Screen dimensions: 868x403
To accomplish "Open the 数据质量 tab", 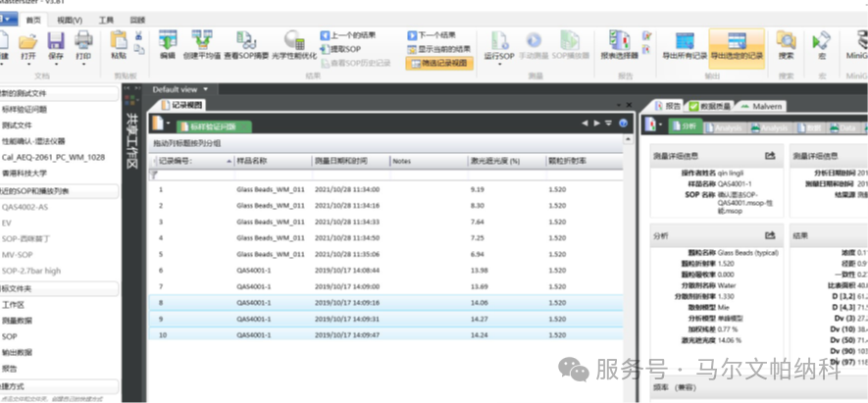I will (713, 106).
